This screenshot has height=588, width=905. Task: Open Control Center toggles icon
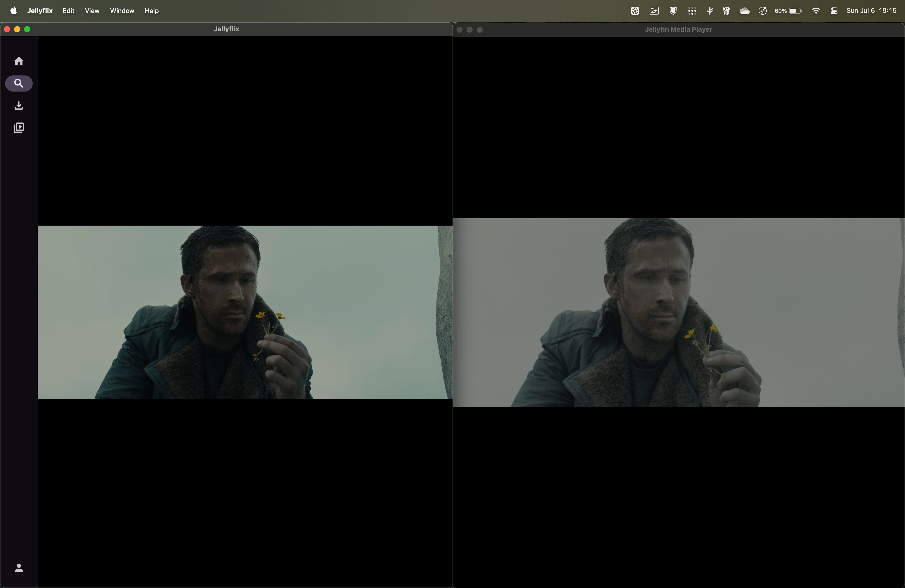click(834, 11)
